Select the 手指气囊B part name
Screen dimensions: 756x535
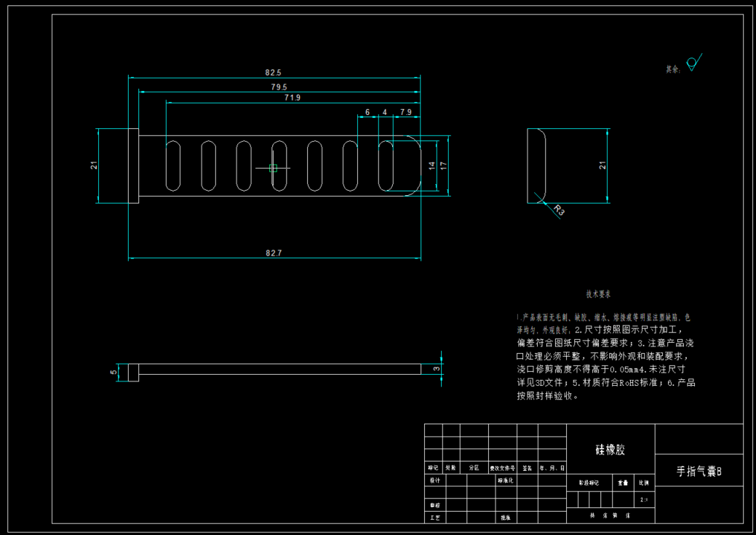click(699, 472)
